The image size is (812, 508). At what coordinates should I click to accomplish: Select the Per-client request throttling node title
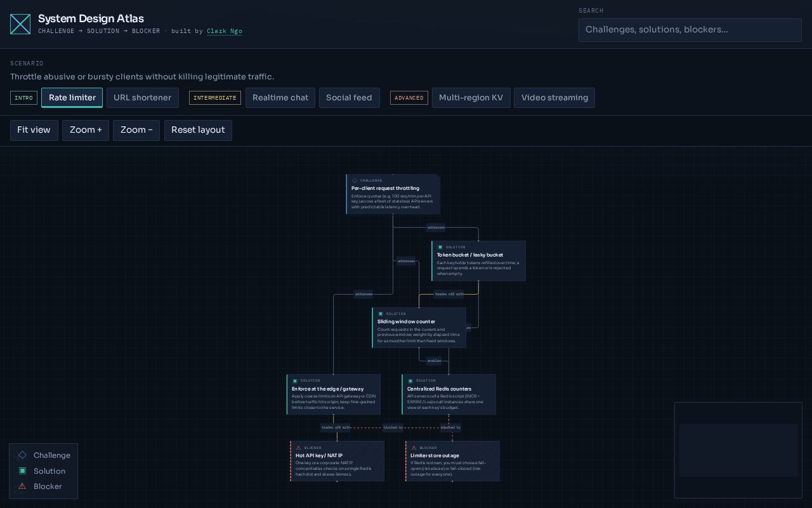(x=385, y=189)
